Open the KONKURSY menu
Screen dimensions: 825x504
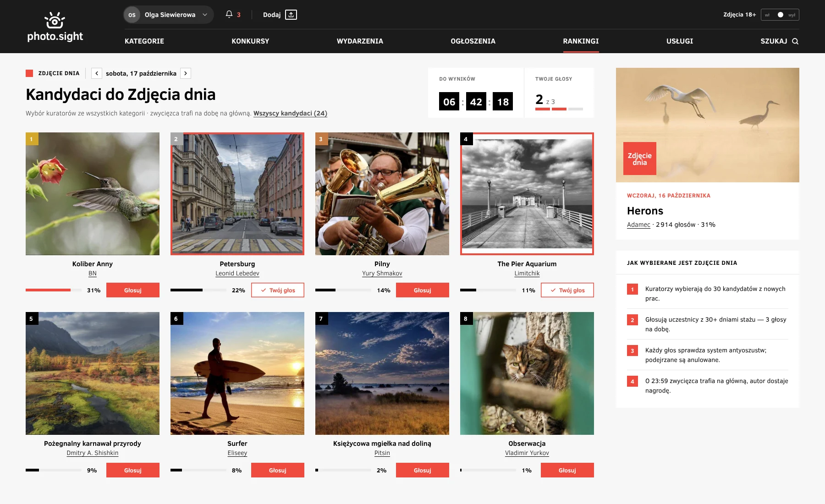point(250,41)
